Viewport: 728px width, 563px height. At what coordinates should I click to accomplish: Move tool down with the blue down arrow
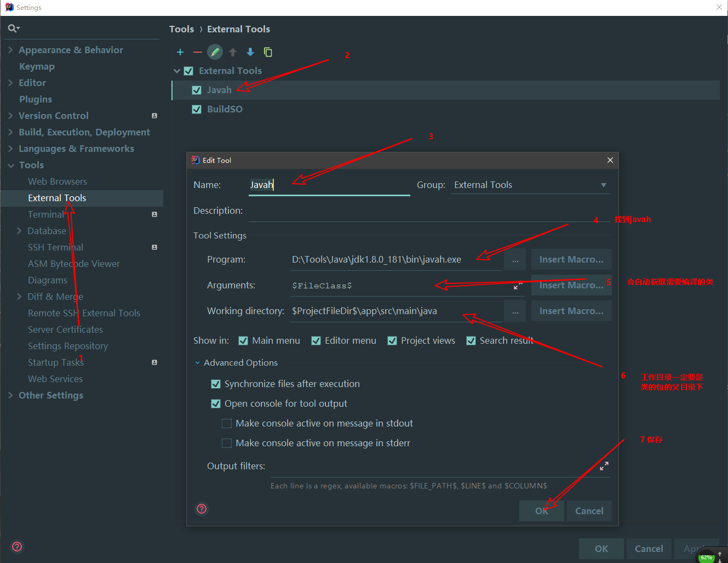pyautogui.click(x=250, y=52)
